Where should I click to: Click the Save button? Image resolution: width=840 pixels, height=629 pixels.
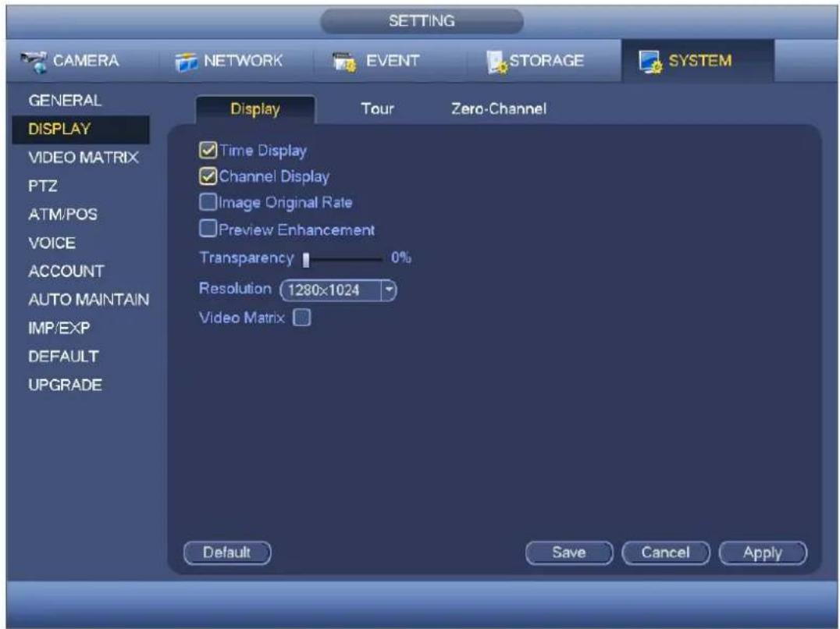(x=569, y=553)
